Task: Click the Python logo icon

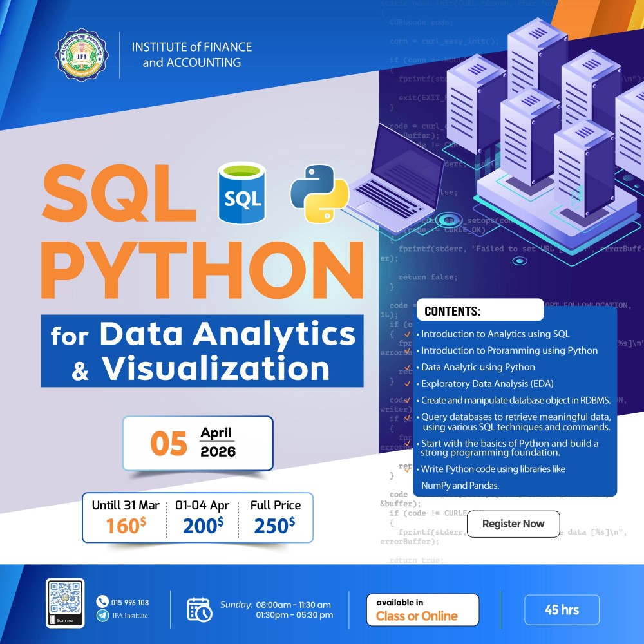Action: (x=319, y=191)
